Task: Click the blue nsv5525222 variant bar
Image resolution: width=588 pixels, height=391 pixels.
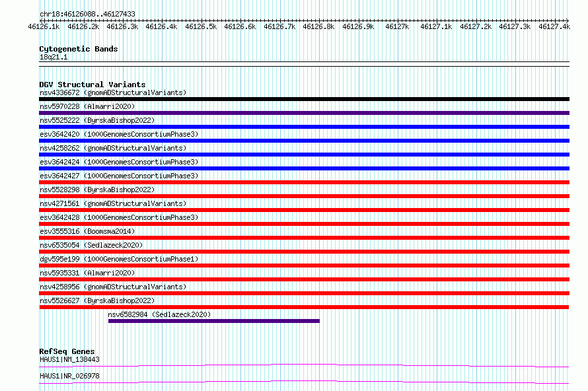Action: tap(304, 127)
